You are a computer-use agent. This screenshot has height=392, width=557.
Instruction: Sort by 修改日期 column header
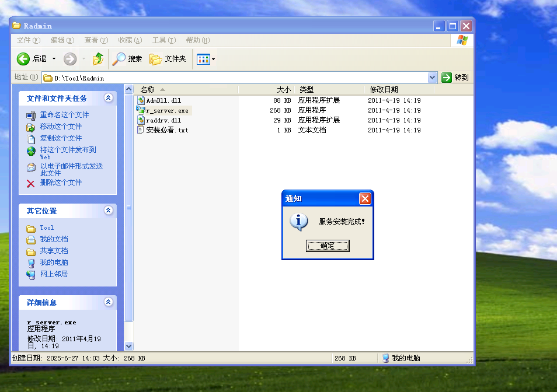[399, 89]
